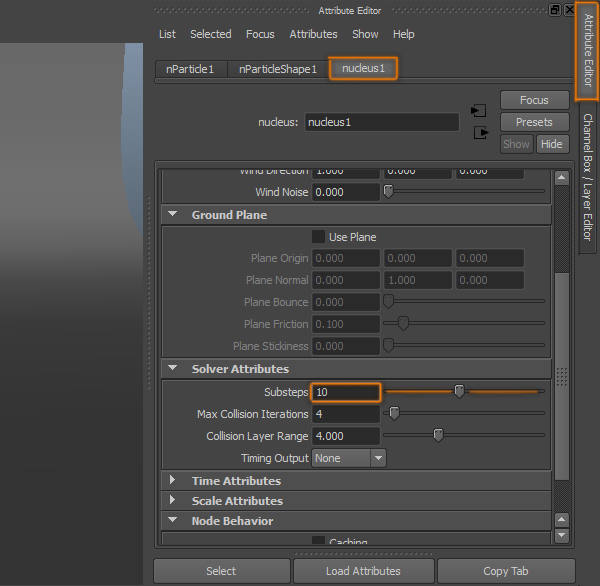Click the Load Attributes button
The image size is (600, 586).
(x=363, y=571)
